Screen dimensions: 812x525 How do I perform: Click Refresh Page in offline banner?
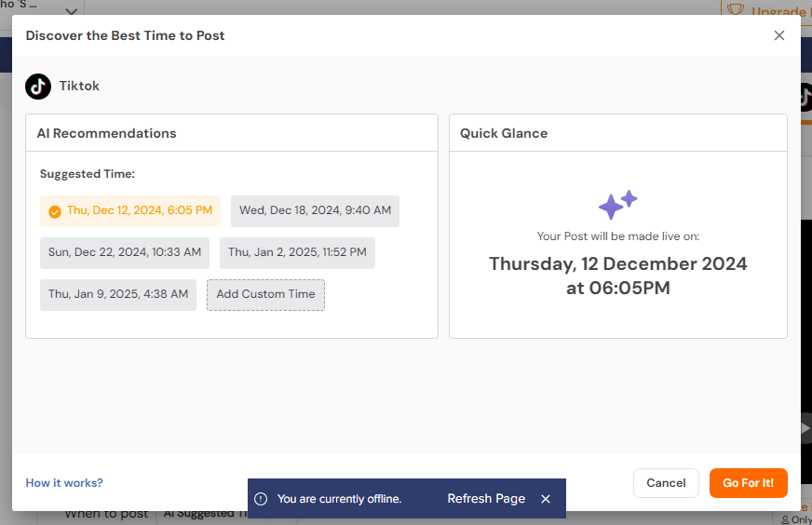(x=486, y=499)
